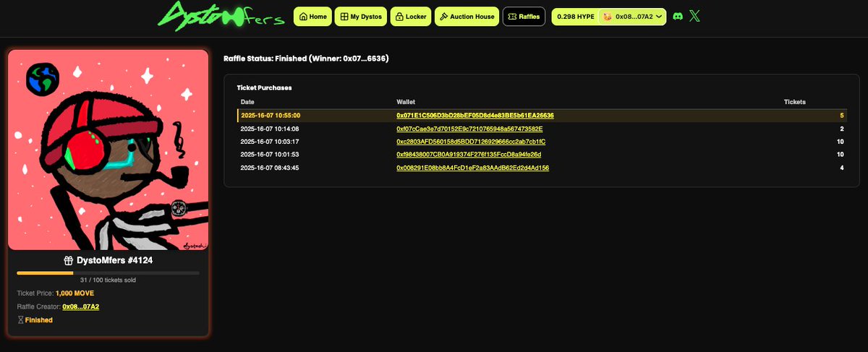Expand the wallet 0x08...07A2 dropdown
This screenshot has height=352, width=868.
(632, 16)
